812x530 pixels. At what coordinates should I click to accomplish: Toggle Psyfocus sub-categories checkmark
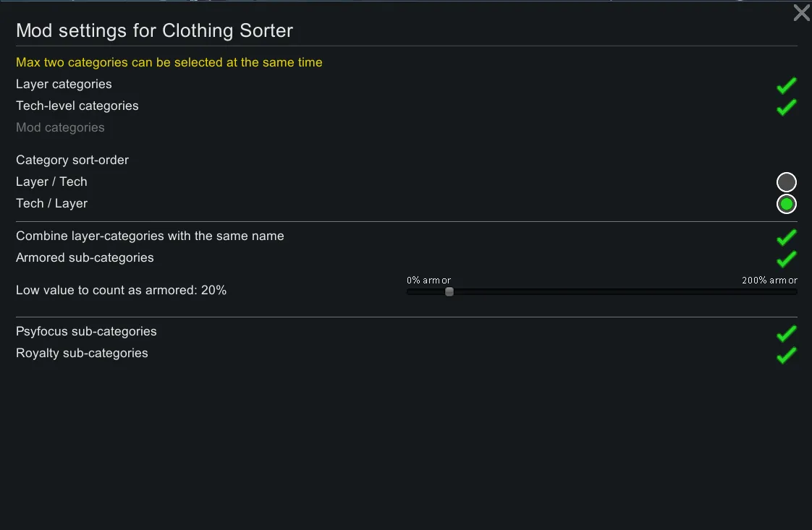click(787, 333)
